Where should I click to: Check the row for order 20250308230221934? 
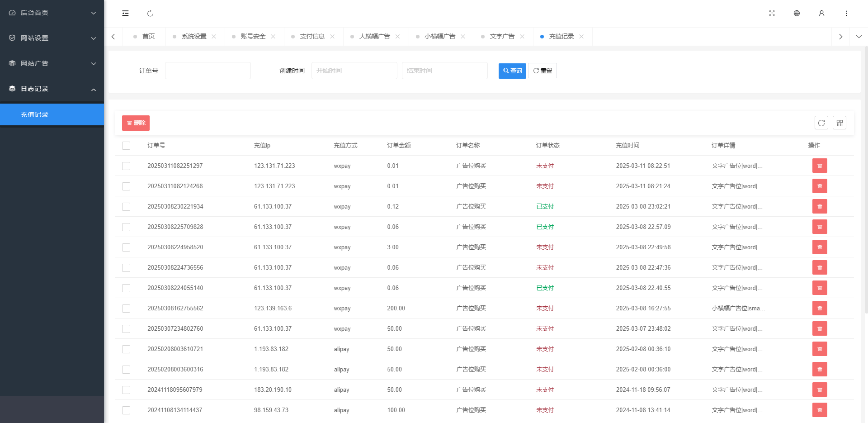[126, 207]
